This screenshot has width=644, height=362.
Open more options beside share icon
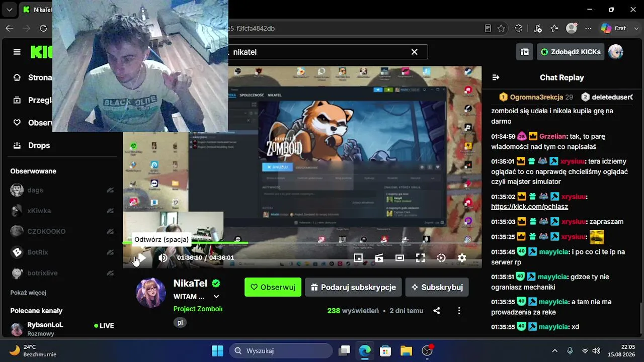459,311
